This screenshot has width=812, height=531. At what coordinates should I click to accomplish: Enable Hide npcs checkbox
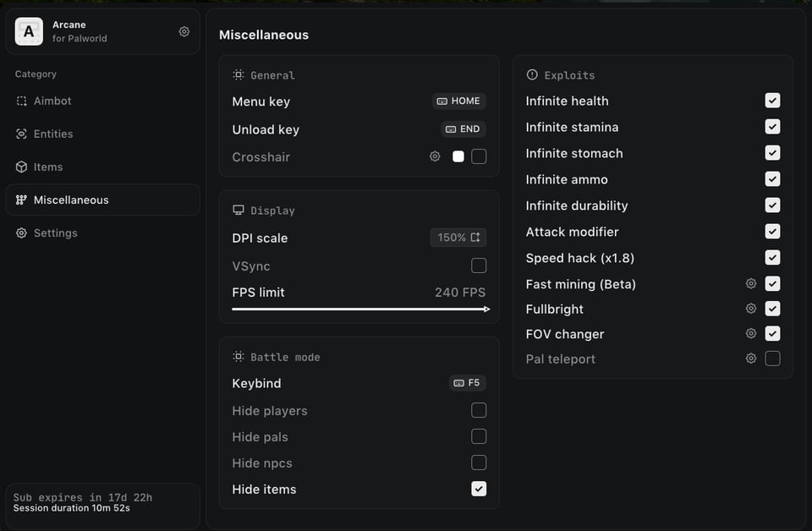point(479,463)
